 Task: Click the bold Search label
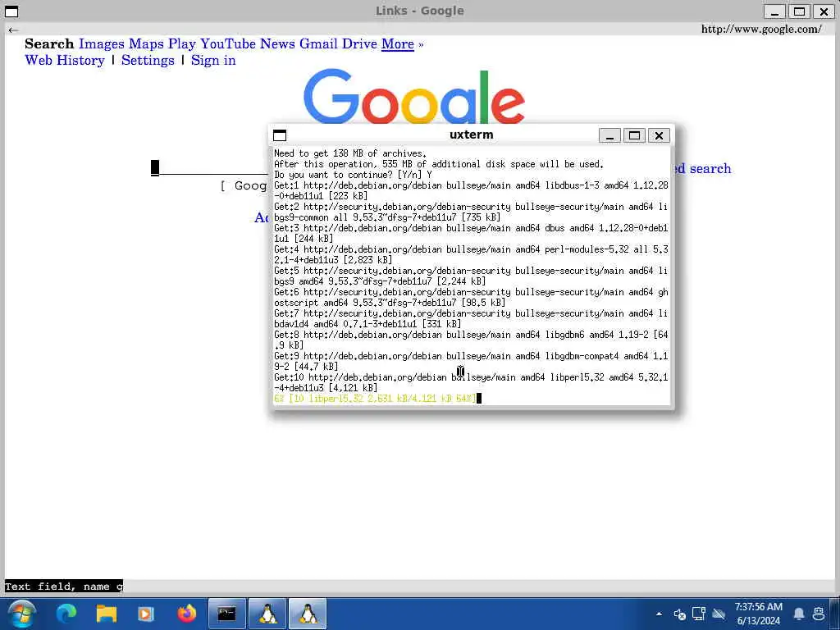pos(49,44)
